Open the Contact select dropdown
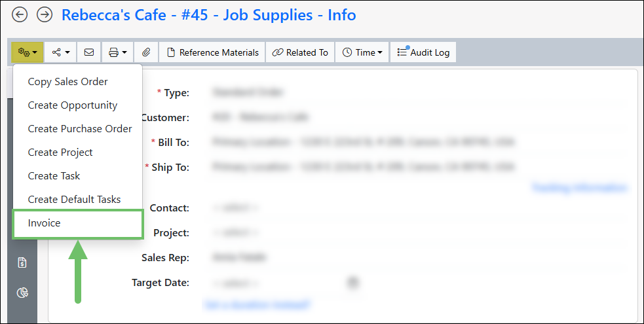The height and width of the screenshot is (324, 644). tap(235, 208)
